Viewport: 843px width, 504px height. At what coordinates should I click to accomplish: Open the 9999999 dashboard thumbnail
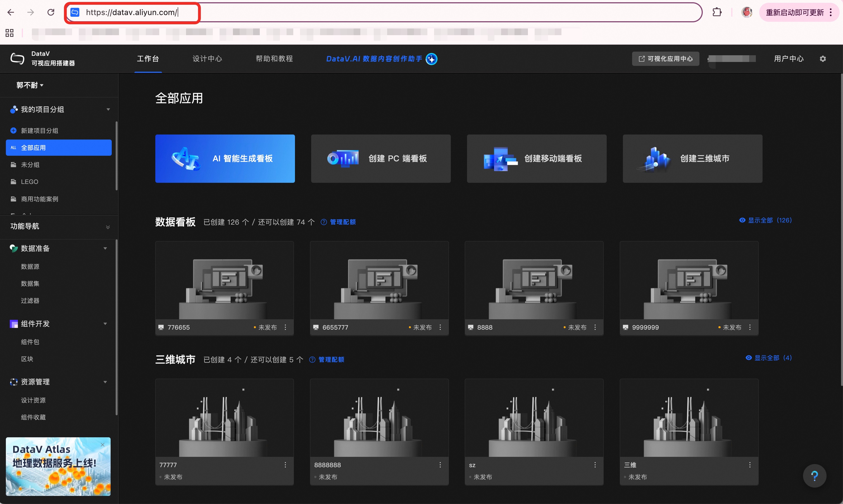click(689, 280)
